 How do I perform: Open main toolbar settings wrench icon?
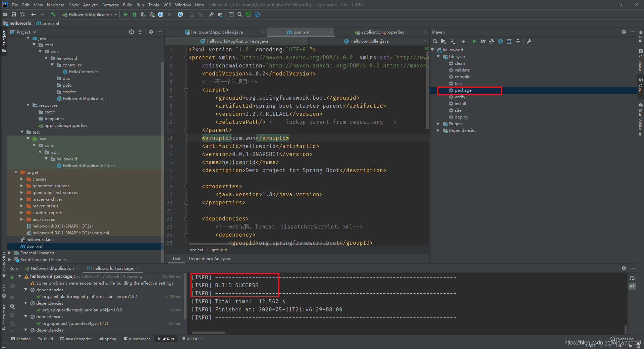[211, 14]
